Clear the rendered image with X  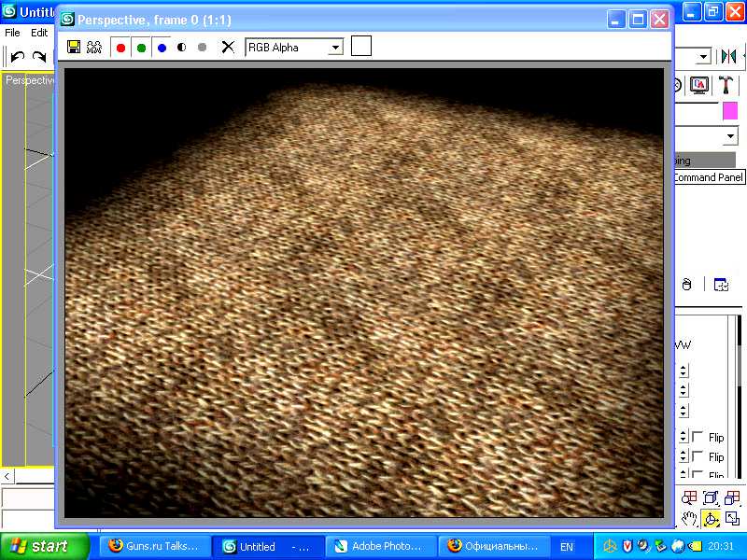pos(227,47)
